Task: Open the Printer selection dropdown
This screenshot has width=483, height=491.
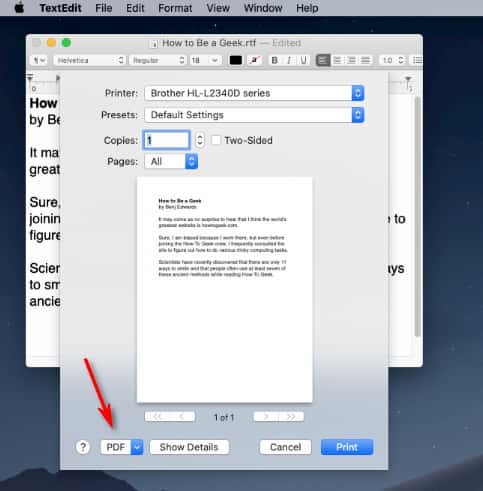Action: [x=254, y=93]
